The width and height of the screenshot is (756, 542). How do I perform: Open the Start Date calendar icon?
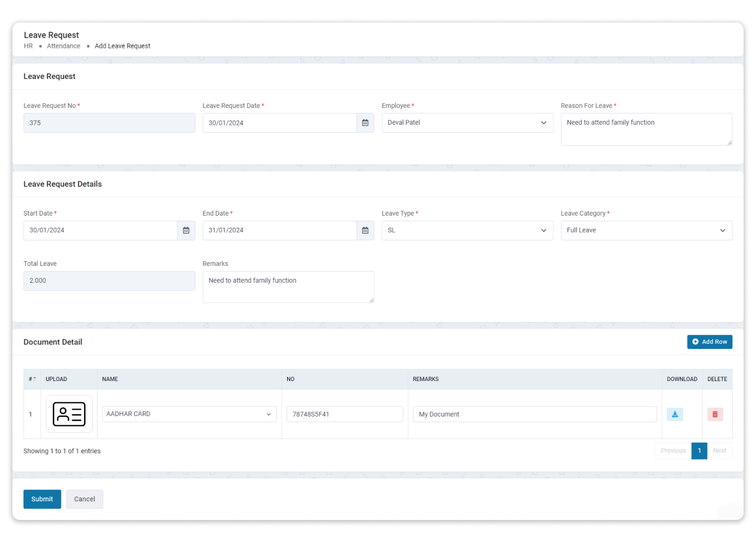coord(186,230)
